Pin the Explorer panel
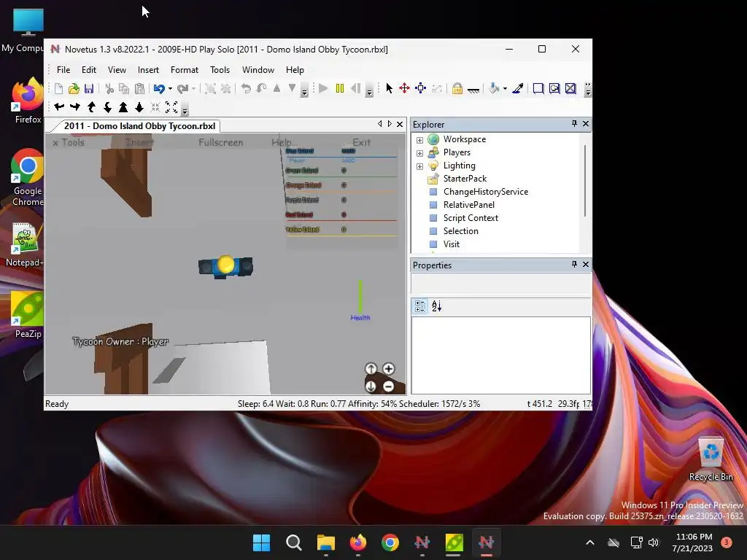Viewport: 747px width, 560px height. click(574, 124)
